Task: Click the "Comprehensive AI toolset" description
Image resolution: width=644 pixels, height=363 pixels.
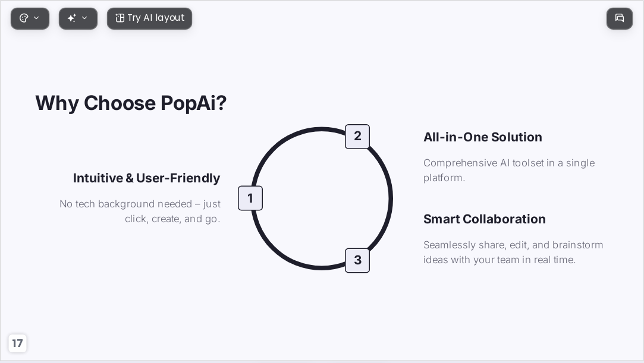Action: pyautogui.click(x=509, y=171)
